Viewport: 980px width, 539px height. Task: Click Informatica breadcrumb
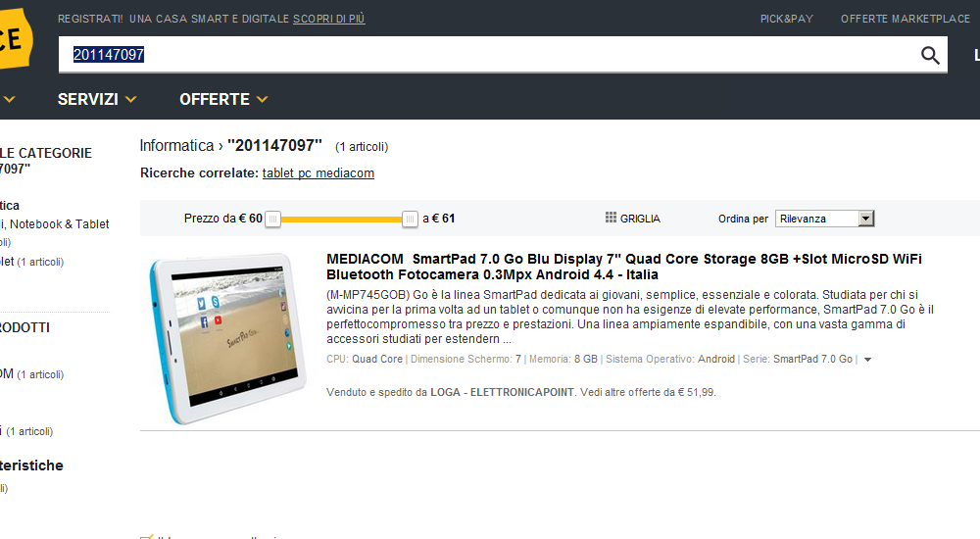176,146
